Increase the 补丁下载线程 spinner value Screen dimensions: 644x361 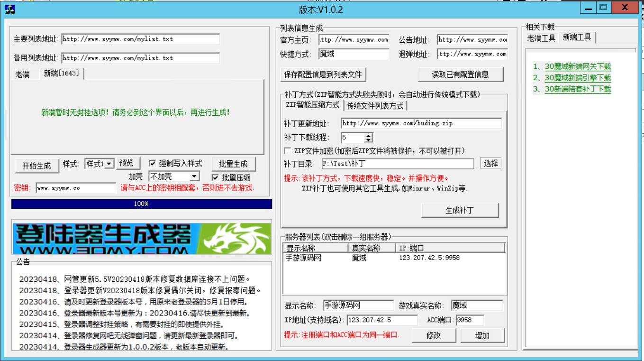tap(369, 136)
